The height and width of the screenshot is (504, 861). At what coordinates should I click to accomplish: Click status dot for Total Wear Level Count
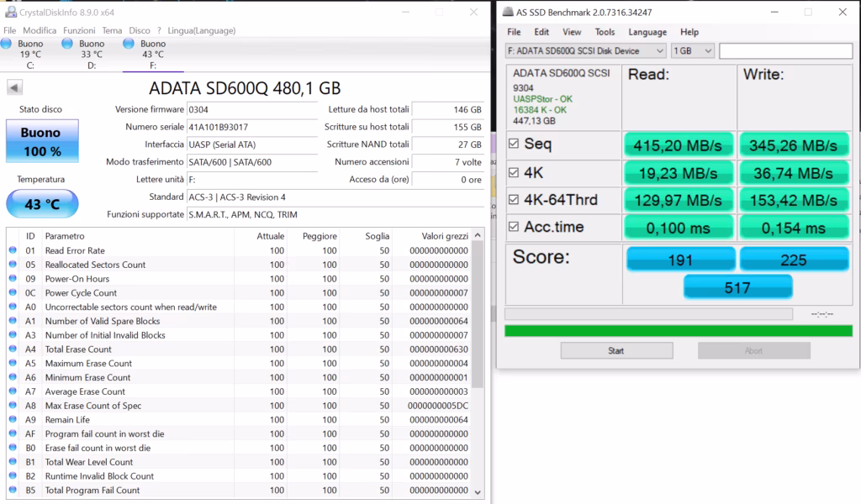13,462
